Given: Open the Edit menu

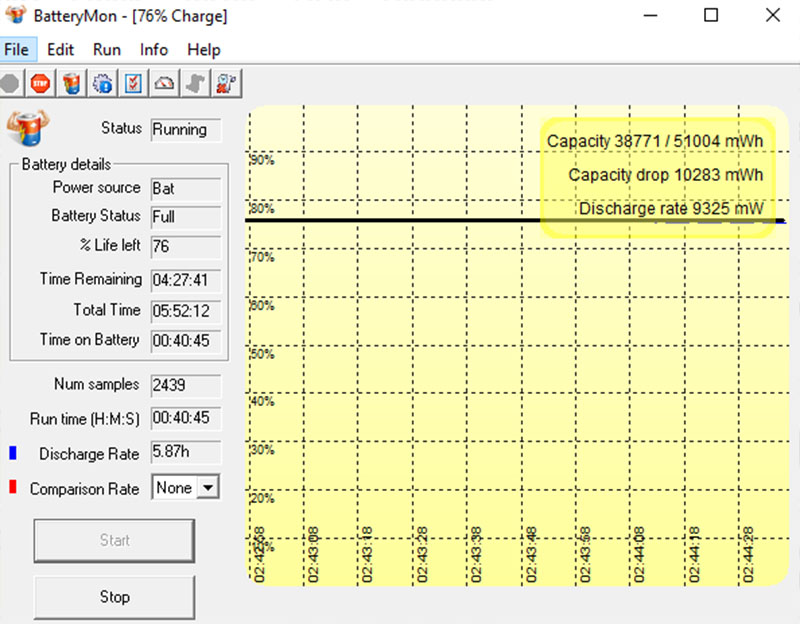Looking at the screenshot, I should click(x=60, y=49).
